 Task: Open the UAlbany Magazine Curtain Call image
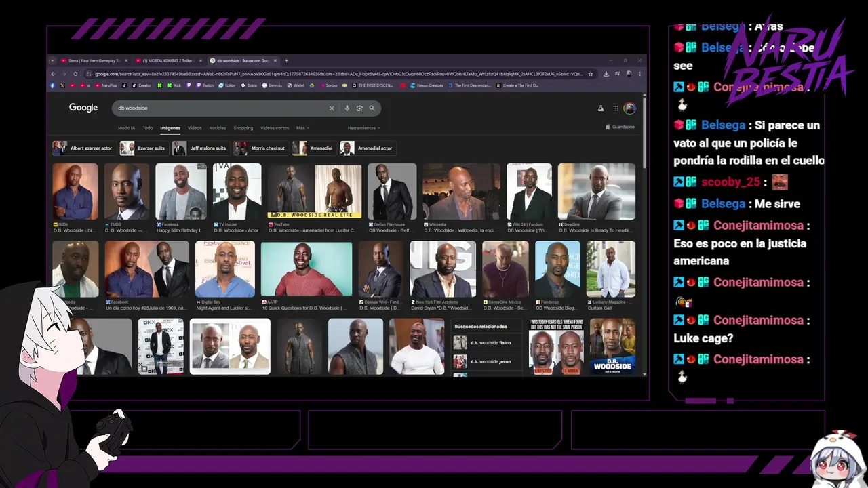pos(611,269)
